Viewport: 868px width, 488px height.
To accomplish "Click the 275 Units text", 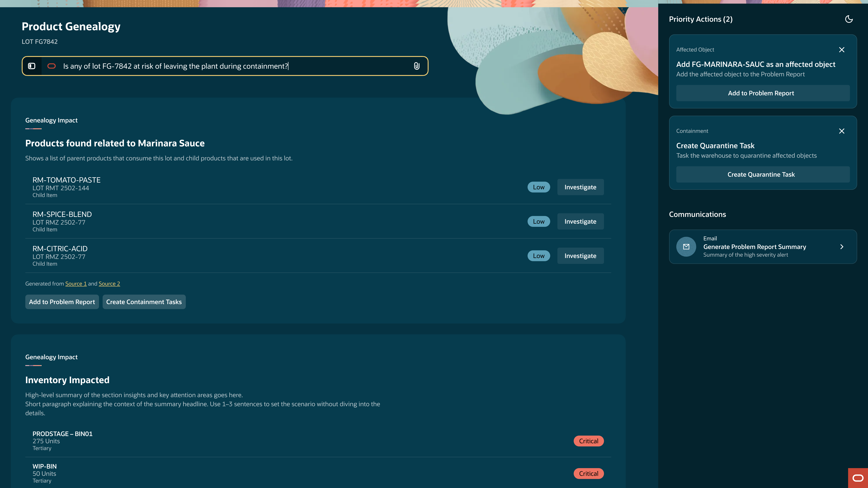I will (46, 441).
